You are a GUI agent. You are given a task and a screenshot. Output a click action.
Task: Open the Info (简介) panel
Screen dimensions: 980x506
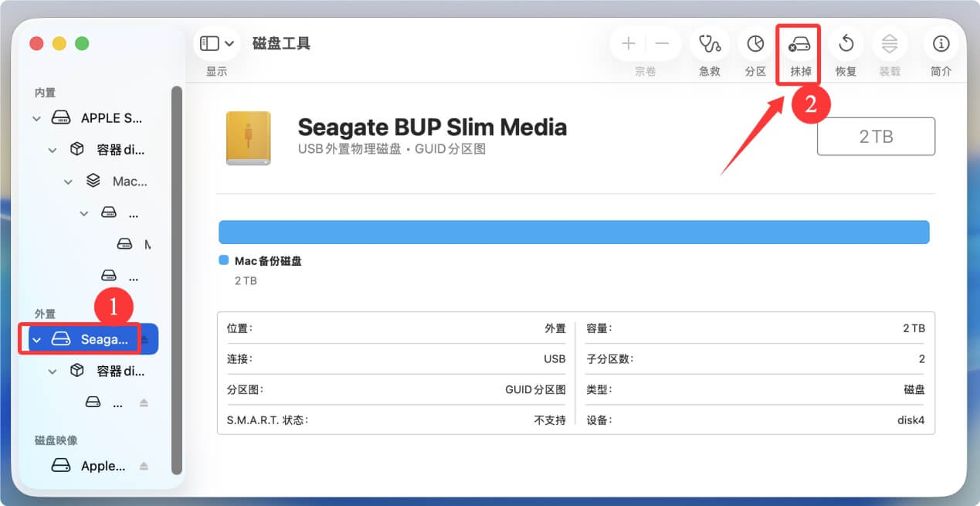tap(941, 44)
